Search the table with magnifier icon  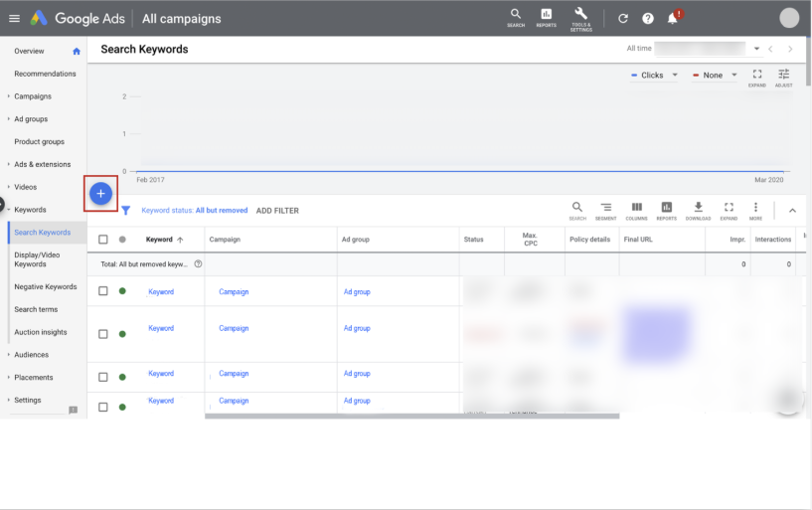coord(577,211)
